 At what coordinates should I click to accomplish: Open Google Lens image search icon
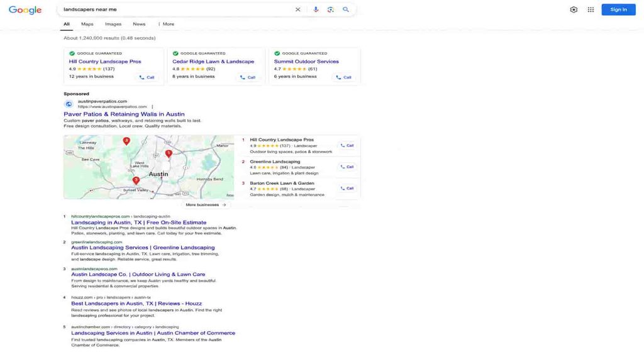point(331,9)
